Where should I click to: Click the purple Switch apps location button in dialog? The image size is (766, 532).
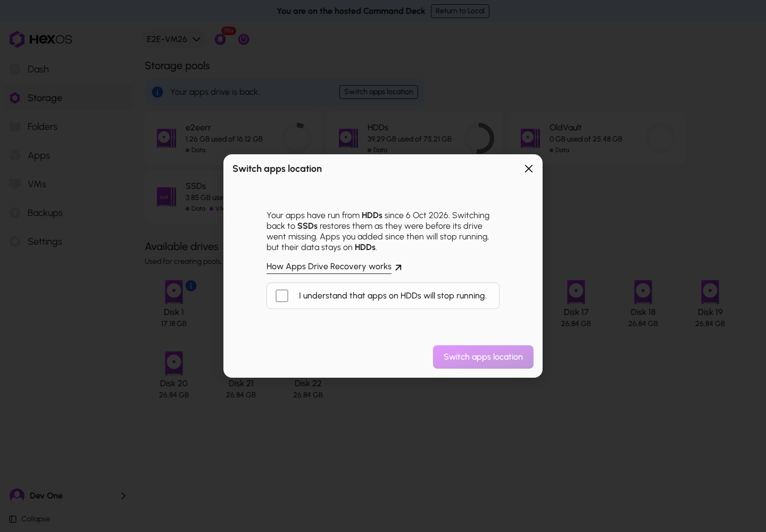(x=483, y=357)
